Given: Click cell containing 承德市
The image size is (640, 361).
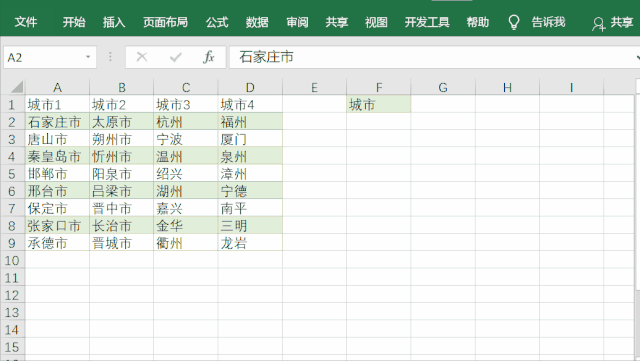Looking at the screenshot, I should coord(57,243).
